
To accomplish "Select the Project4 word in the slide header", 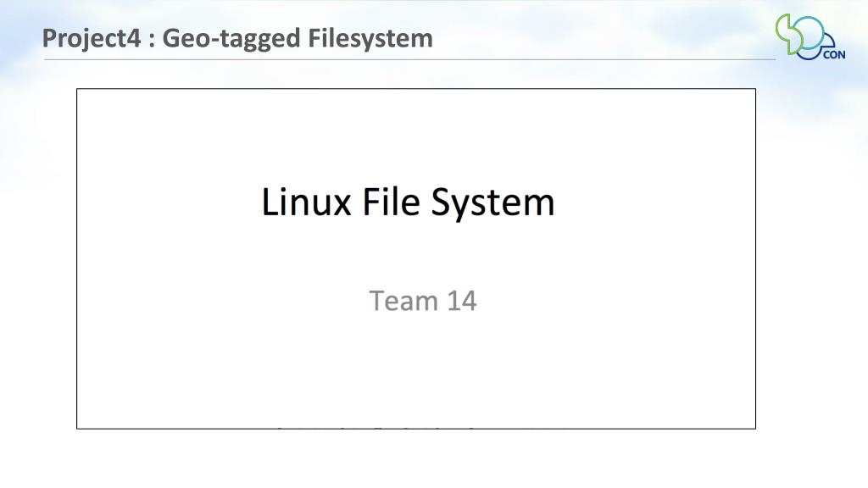I will point(92,39).
